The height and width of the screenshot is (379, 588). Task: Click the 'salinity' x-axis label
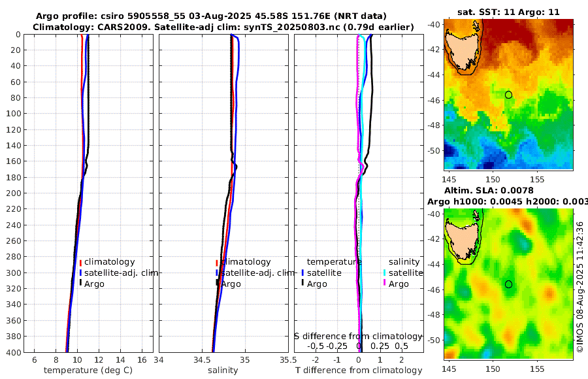pyautogui.click(x=223, y=371)
